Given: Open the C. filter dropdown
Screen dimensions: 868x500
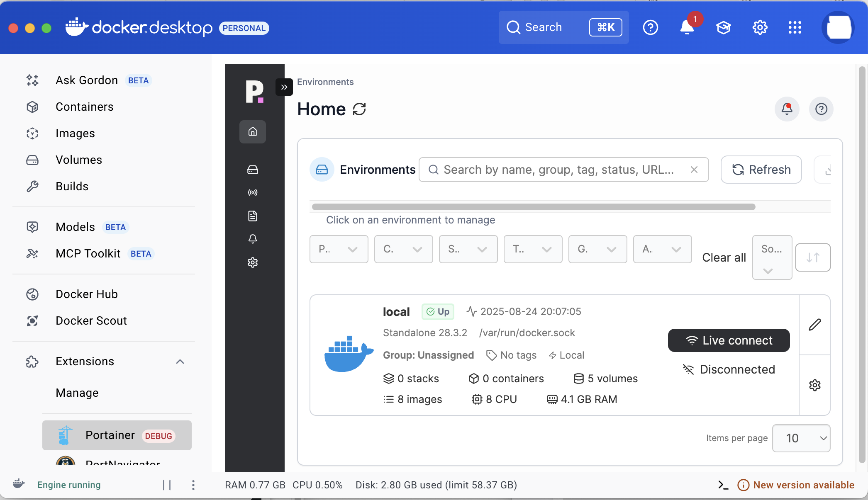Looking at the screenshot, I should (404, 249).
